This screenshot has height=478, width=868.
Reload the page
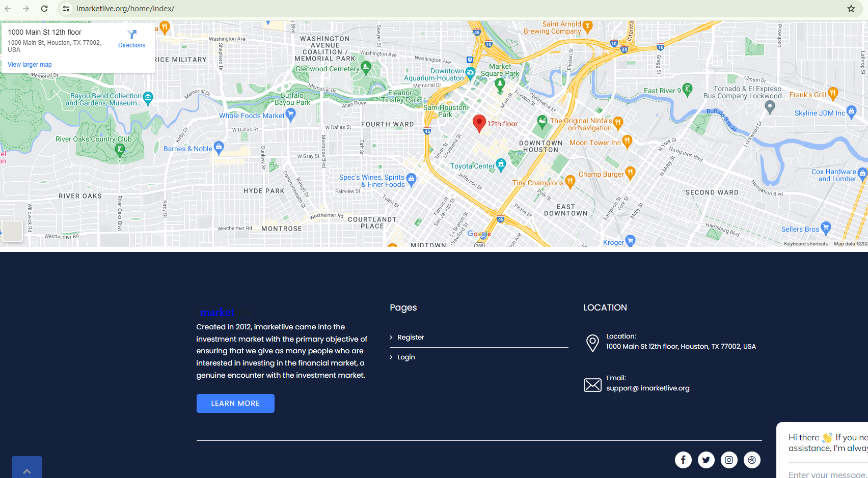(x=44, y=9)
